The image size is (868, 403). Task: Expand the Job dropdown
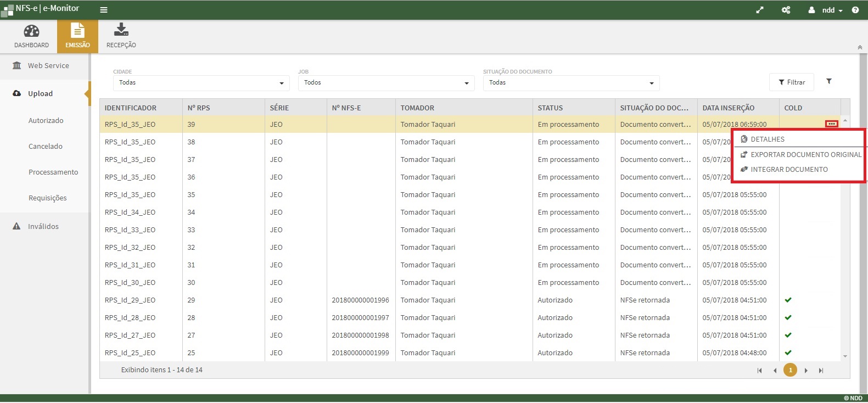tap(386, 83)
